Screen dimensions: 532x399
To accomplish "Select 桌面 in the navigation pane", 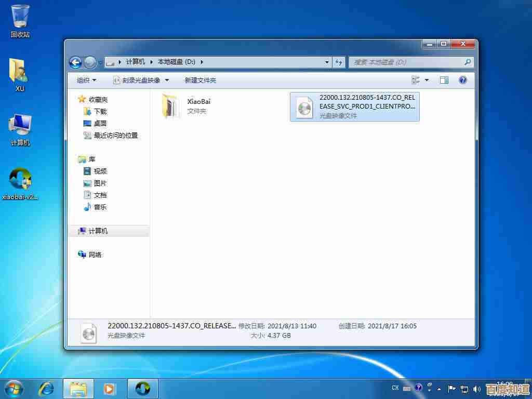I will tap(100, 123).
